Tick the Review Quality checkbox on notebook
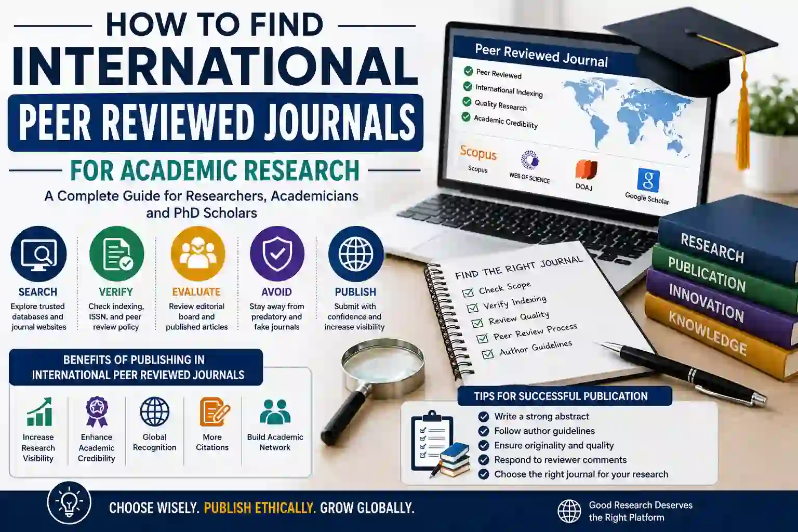The image size is (798, 532). (x=477, y=323)
